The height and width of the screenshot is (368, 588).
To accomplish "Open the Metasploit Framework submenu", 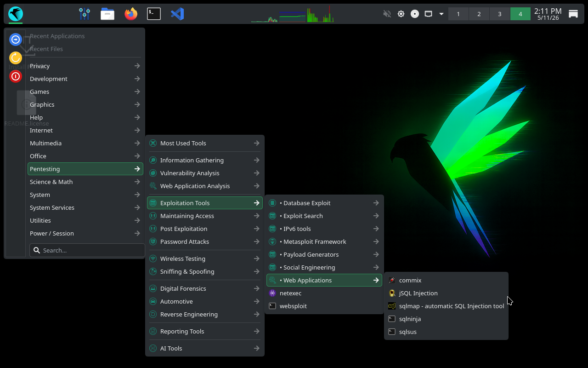I will click(x=324, y=241).
